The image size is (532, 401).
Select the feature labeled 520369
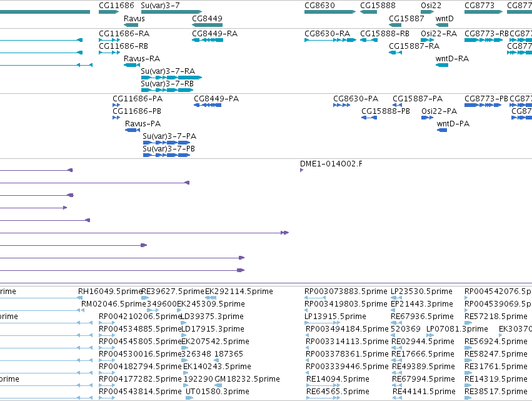[x=406, y=329]
